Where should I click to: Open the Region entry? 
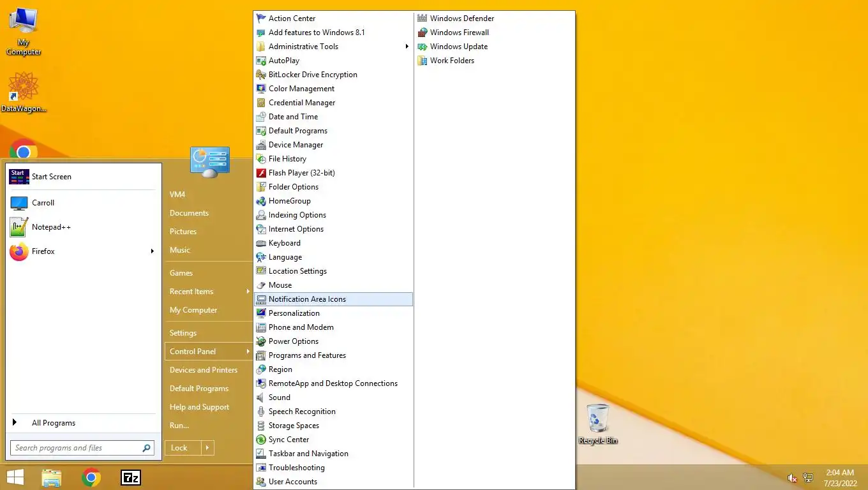[333, 369]
